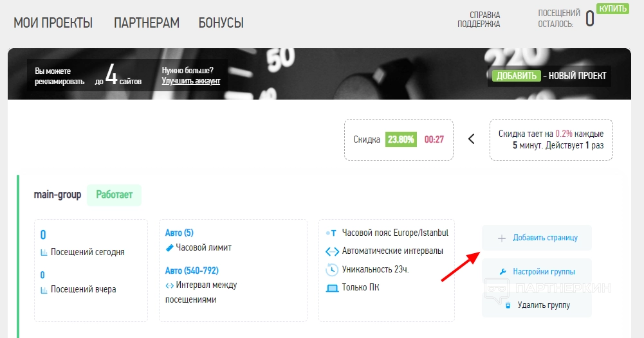Follow the Улучшить аккаунт link
The image size is (644, 338).
[191, 81]
